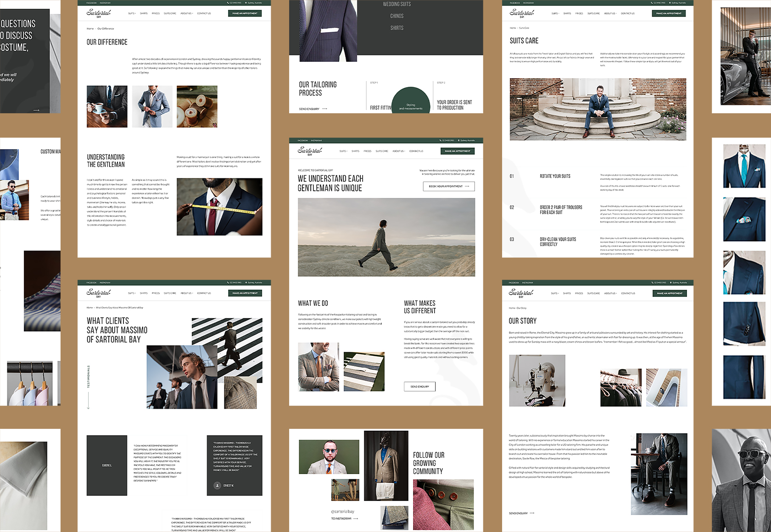This screenshot has height=532, width=771.
Task: Click the arrow beside To Instagram
Action: 356,519
